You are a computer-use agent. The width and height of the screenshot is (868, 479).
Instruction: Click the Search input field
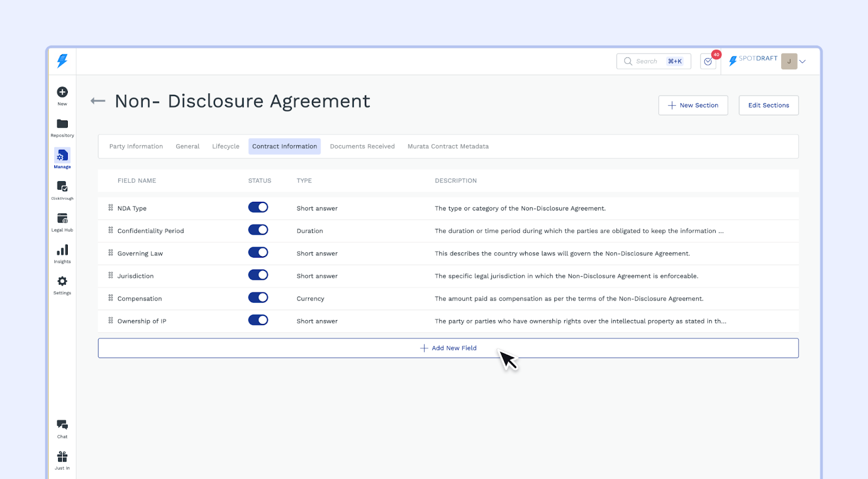click(647, 61)
